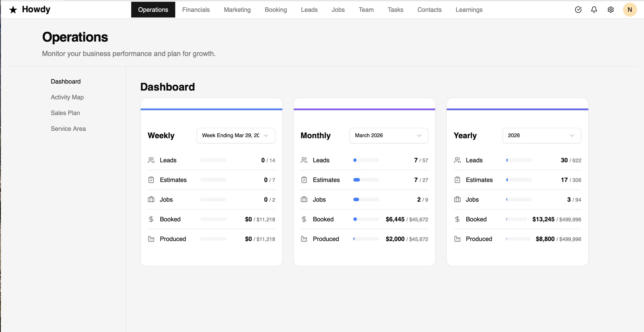Click the Estimates clipboard icon in Weekly card
This screenshot has width=644, height=332.
click(151, 180)
